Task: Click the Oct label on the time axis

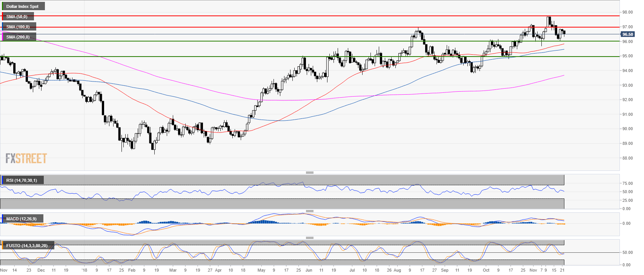Action: tap(486, 270)
